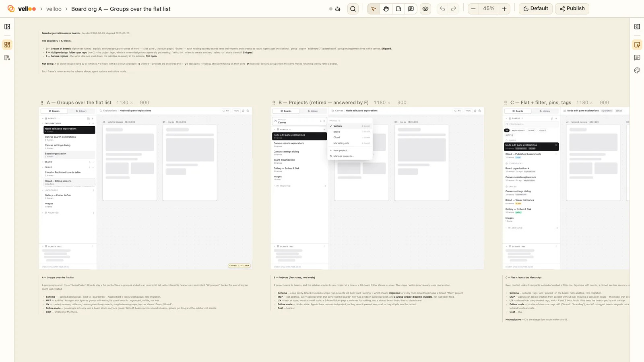Open the robot agent icon
The width and height of the screenshot is (644, 362).
click(x=338, y=9)
